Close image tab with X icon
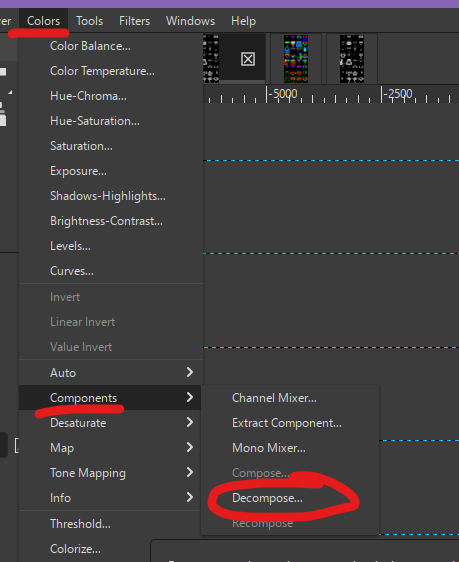 [248, 59]
